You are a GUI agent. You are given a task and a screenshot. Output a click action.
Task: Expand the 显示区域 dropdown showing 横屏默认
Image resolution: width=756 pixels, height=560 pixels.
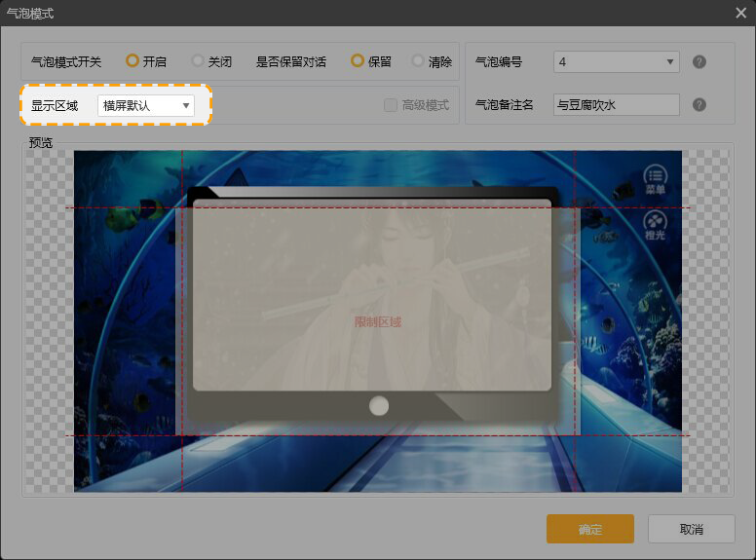[146, 105]
